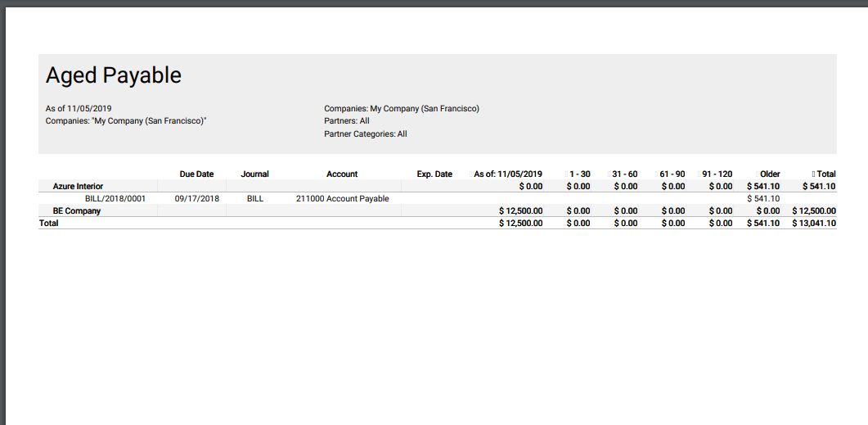This screenshot has height=425, width=868.
Task: Click the 'Total' column header
Action: point(826,174)
